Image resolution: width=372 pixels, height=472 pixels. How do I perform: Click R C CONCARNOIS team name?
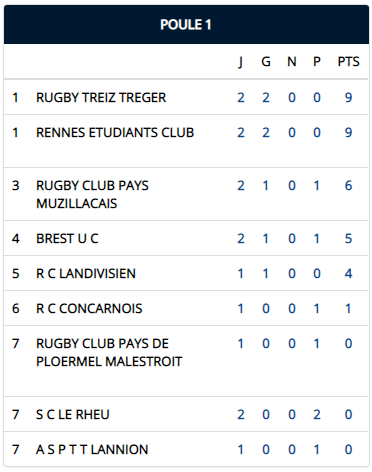click(89, 309)
